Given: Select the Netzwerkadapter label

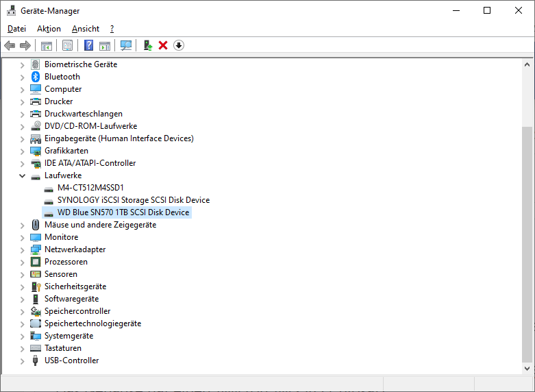Looking at the screenshot, I should click(75, 249).
